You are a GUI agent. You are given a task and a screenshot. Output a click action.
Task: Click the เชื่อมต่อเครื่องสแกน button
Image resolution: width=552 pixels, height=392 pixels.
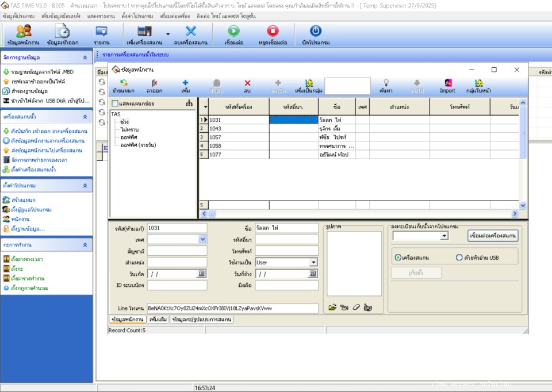pos(493,236)
